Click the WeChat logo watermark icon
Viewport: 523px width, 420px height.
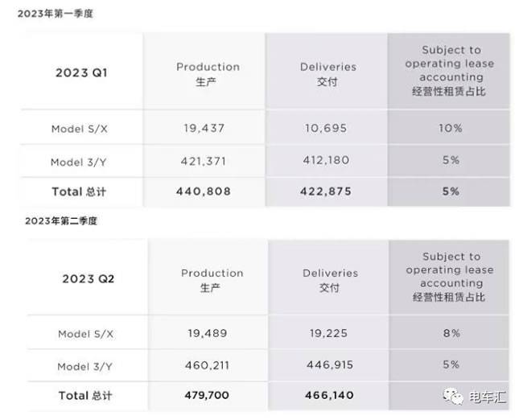(x=456, y=398)
